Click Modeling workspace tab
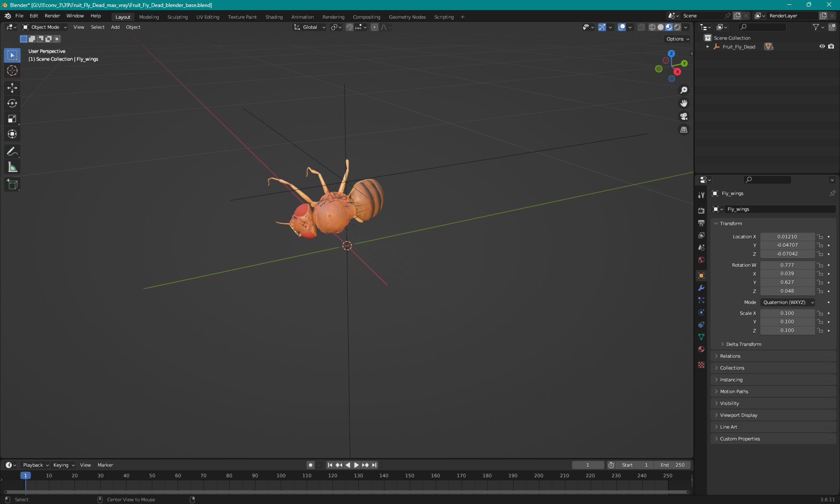Screen dimensions: 840x504 149,16
